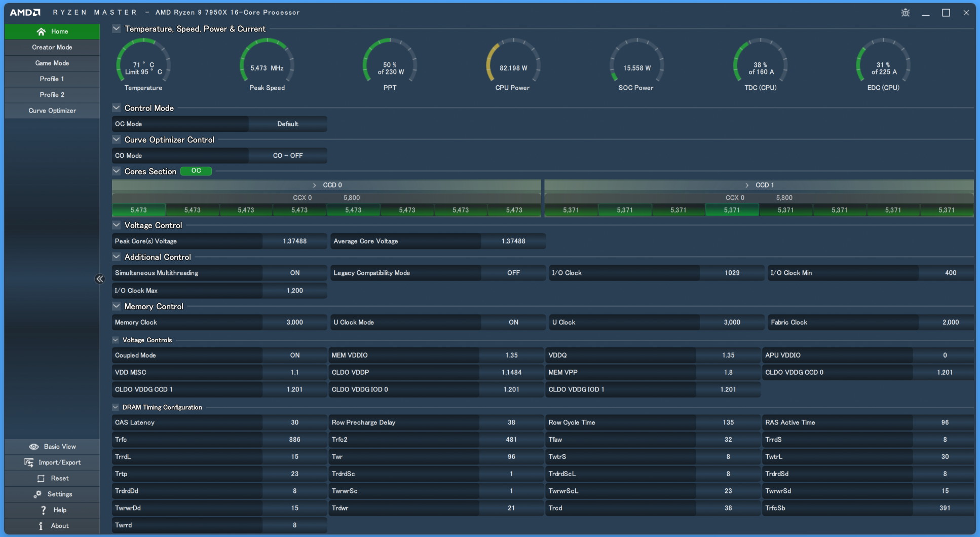
Task: Open Game Mode profile
Action: [52, 63]
